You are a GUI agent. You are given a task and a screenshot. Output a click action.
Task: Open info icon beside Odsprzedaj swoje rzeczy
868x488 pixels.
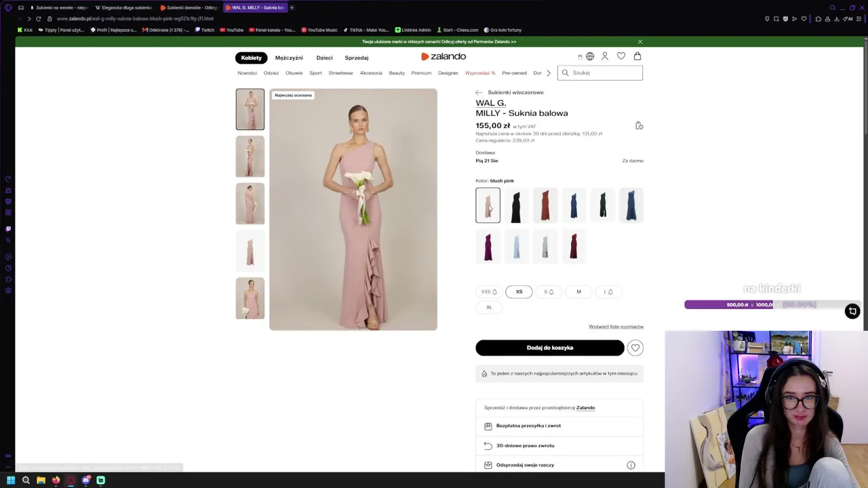click(631, 465)
